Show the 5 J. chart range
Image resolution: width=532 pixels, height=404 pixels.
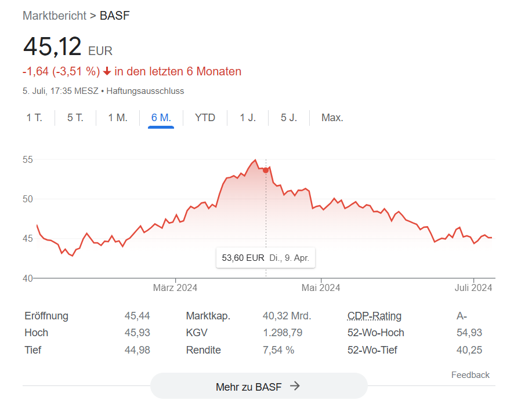pos(289,118)
